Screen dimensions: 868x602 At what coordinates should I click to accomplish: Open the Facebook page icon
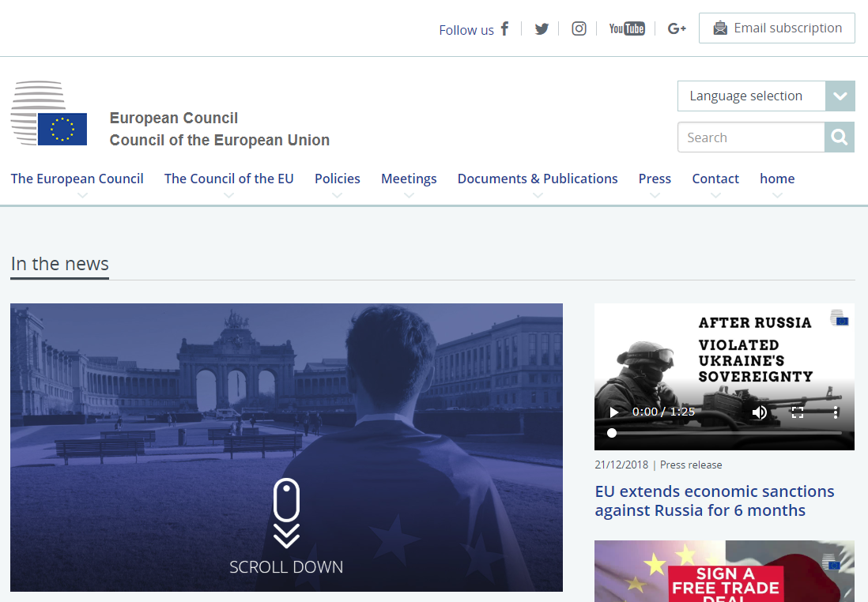click(x=504, y=28)
